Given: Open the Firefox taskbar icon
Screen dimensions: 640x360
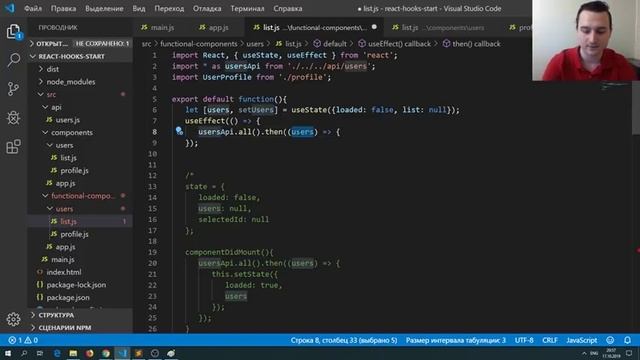Looking at the screenshot, I should coord(89,353).
